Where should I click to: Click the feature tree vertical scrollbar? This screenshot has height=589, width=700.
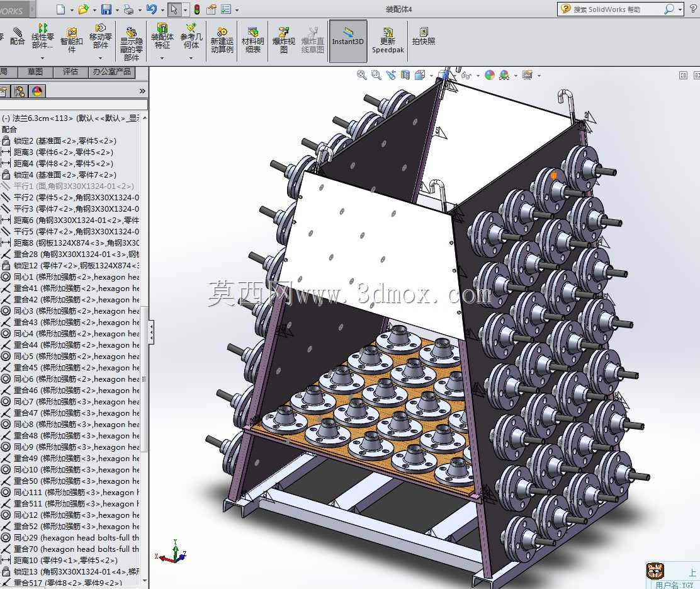pos(144,379)
